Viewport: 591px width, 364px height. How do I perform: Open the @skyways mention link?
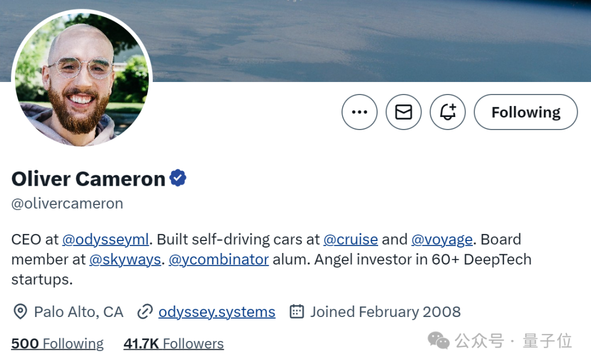pos(125,260)
